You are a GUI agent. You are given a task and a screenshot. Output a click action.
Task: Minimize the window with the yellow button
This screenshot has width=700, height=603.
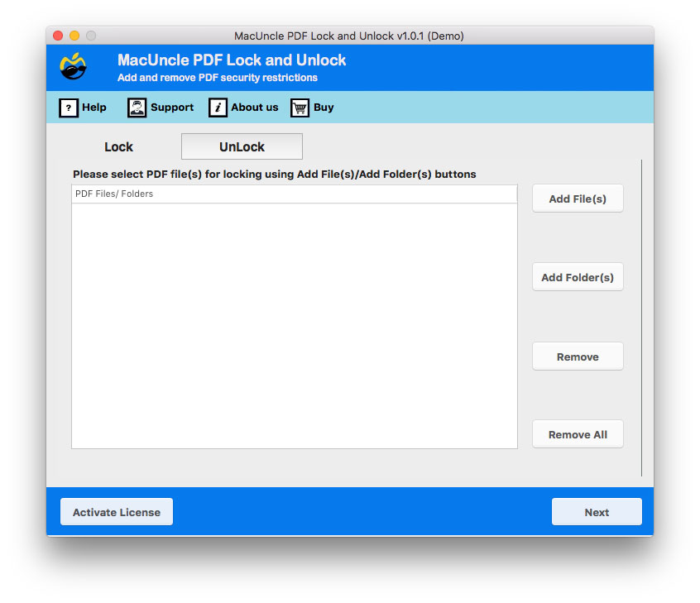pyautogui.click(x=74, y=36)
